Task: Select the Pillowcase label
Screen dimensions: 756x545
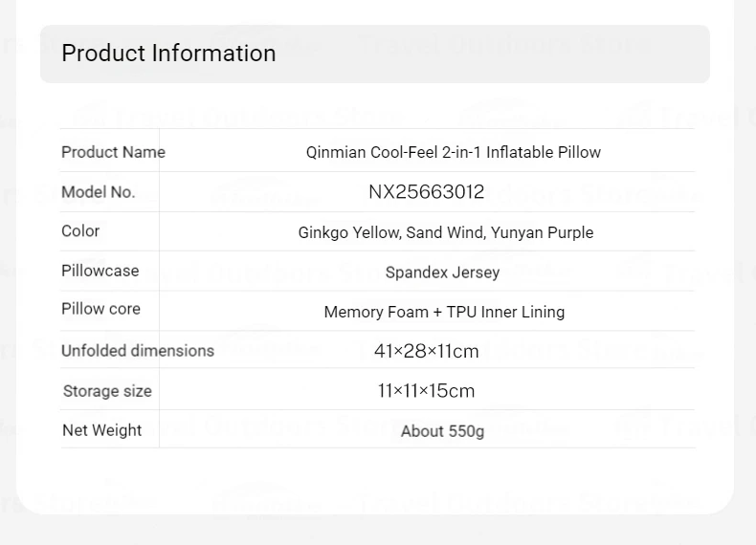Action: click(x=100, y=271)
